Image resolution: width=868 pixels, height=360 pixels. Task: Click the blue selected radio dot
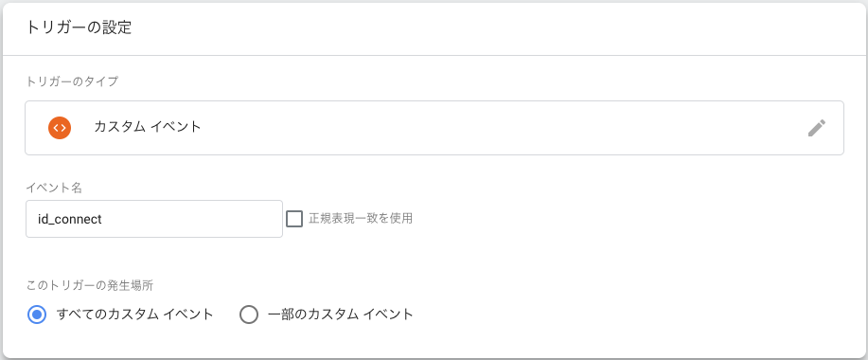[x=37, y=315]
